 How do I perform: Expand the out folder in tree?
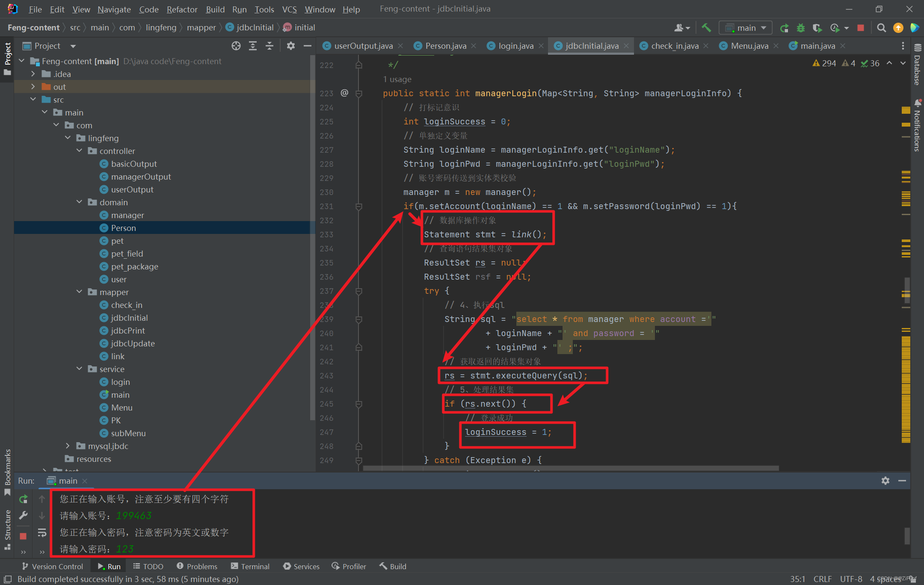33,87
